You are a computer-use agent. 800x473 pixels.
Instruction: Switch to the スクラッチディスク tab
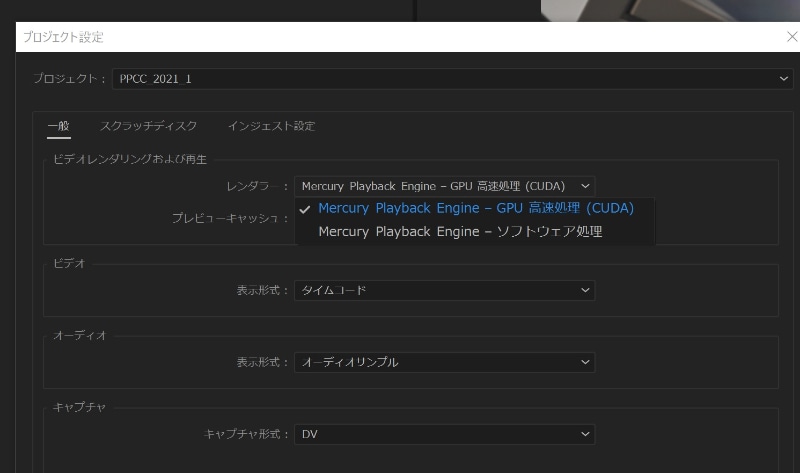pos(148,126)
